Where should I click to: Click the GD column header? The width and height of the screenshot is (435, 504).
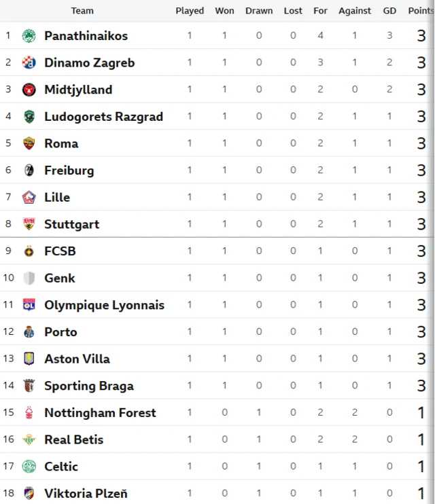tap(389, 11)
